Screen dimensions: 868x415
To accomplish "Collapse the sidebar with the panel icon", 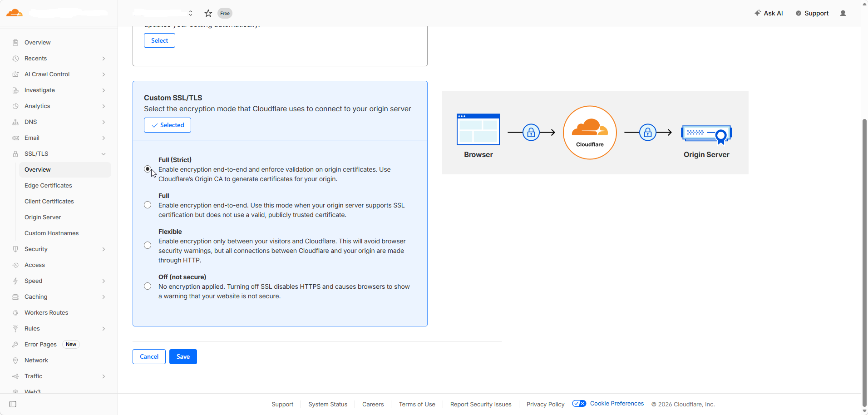I will [x=13, y=404].
